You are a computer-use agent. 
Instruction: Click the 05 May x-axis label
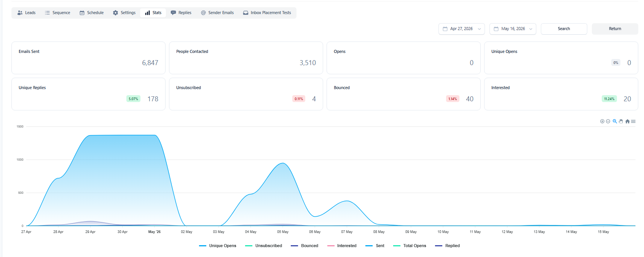pos(283,232)
